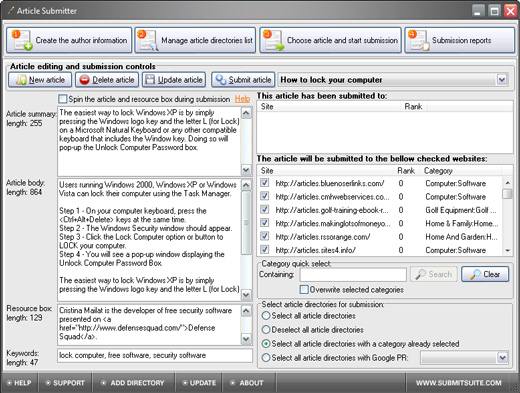Click the start submission arrow icon

(x=273, y=40)
